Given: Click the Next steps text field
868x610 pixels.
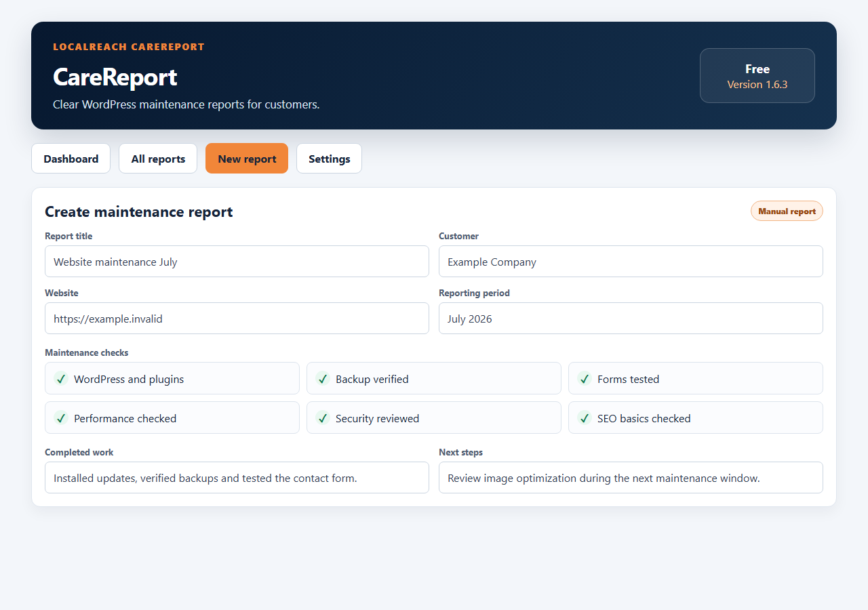Looking at the screenshot, I should [631, 477].
